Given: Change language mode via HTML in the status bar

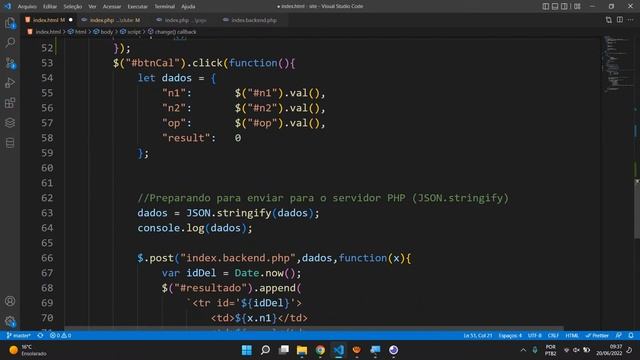Looking at the screenshot, I should tap(572, 336).
